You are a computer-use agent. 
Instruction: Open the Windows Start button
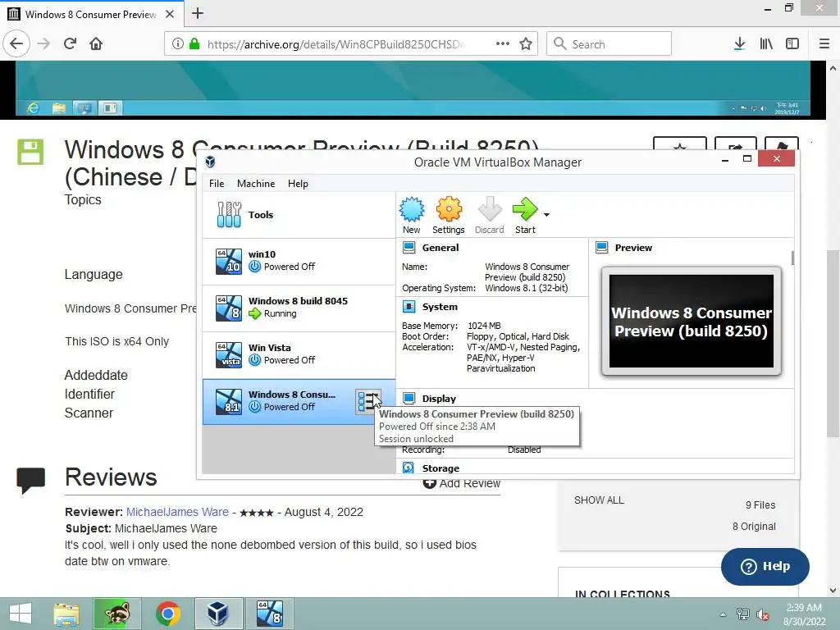click(21, 614)
